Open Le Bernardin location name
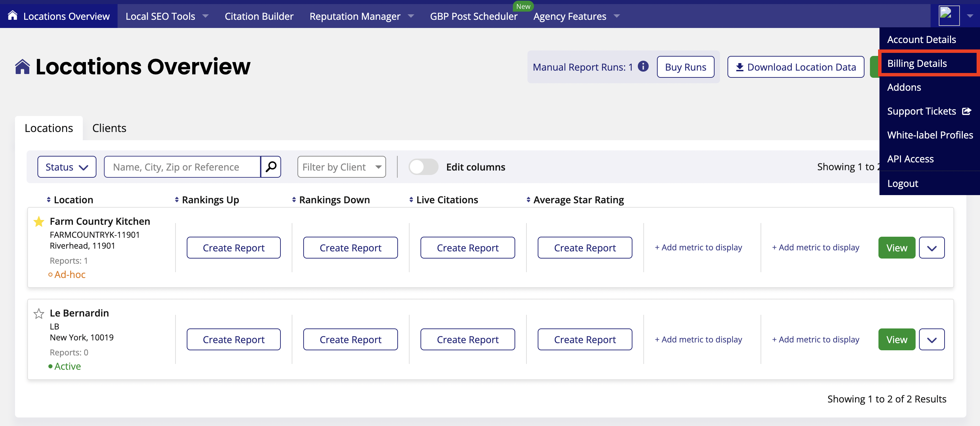Image resolution: width=980 pixels, height=426 pixels. [79, 313]
